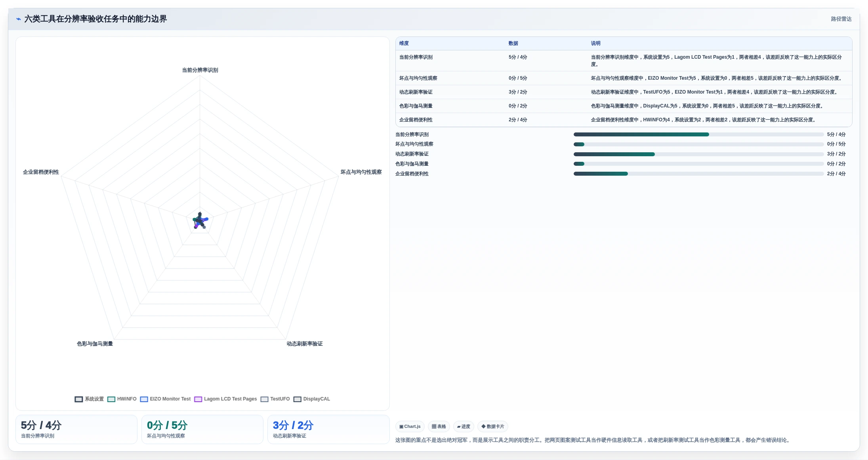Click the 3分 / 2分 data card
The width and height of the screenshot is (868, 460).
(328, 429)
